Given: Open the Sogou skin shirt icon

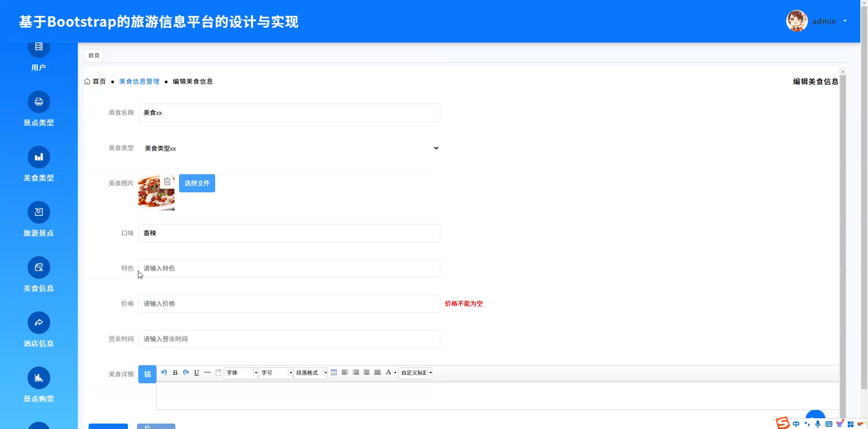Looking at the screenshot, I should pyautogui.click(x=840, y=424).
